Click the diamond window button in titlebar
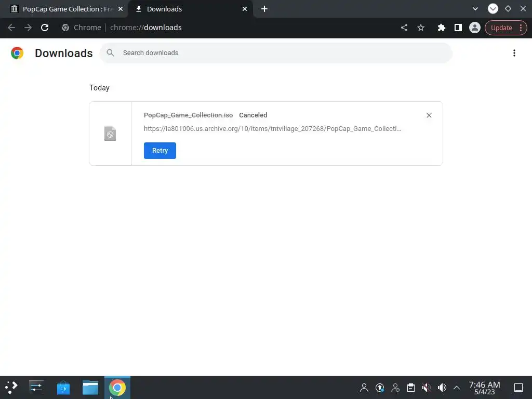The image size is (532, 399). [x=508, y=9]
